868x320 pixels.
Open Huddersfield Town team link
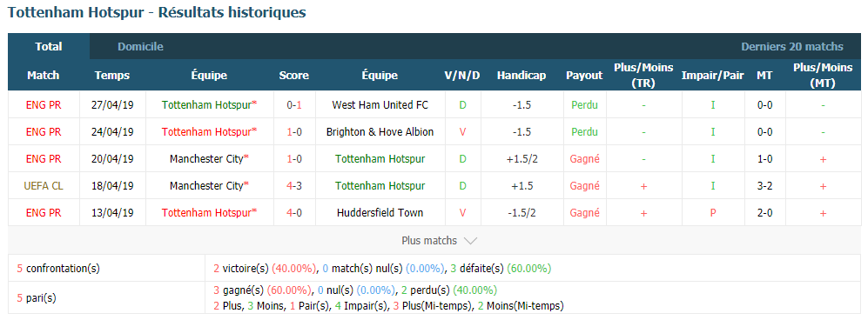pyautogui.click(x=380, y=213)
